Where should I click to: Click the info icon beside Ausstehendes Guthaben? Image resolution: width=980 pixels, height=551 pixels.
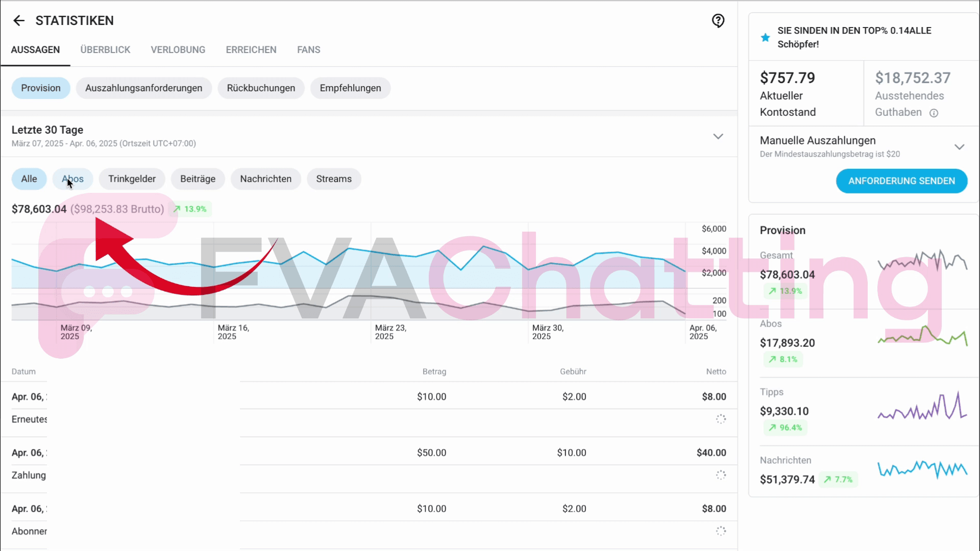coord(934,113)
